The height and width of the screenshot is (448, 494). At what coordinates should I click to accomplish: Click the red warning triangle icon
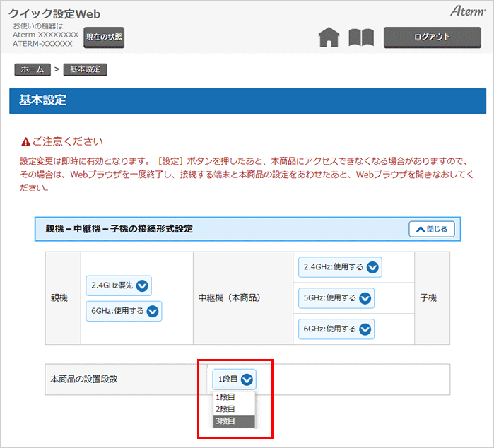tap(26, 142)
